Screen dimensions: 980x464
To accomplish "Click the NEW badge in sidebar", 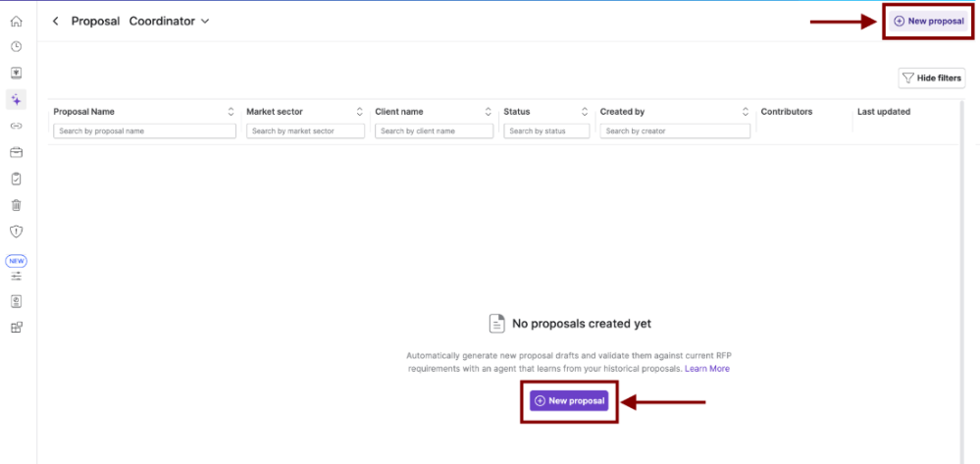I will pos(17,261).
